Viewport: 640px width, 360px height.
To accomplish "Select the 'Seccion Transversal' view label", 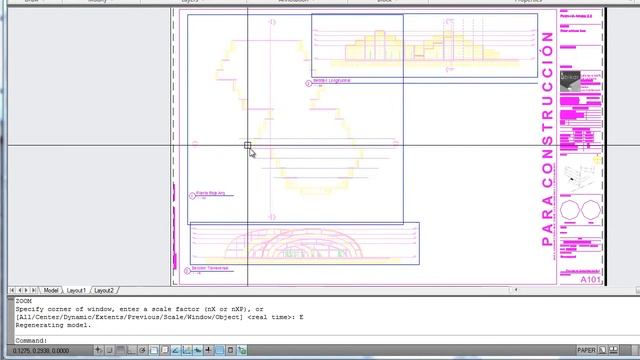I will 210,268.
